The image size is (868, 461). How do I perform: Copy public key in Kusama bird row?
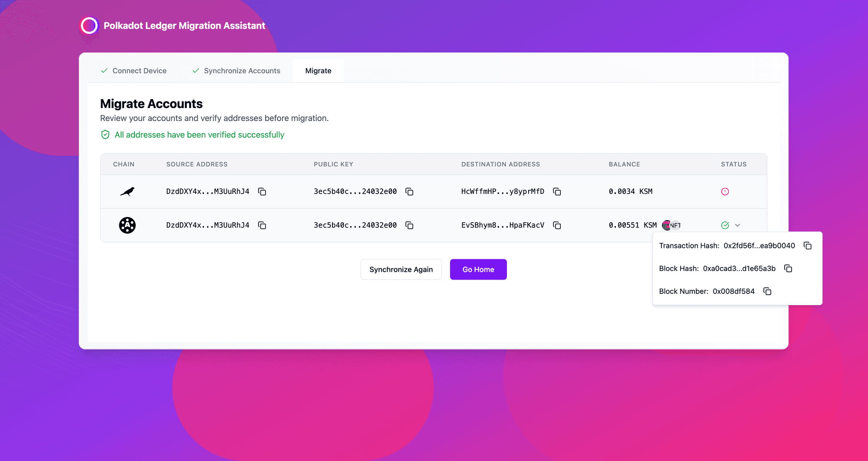pyautogui.click(x=409, y=191)
